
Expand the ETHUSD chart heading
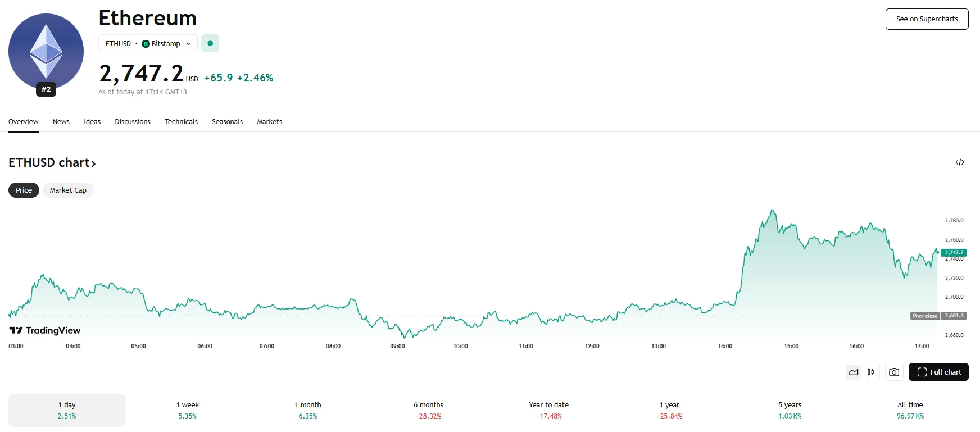[52, 163]
